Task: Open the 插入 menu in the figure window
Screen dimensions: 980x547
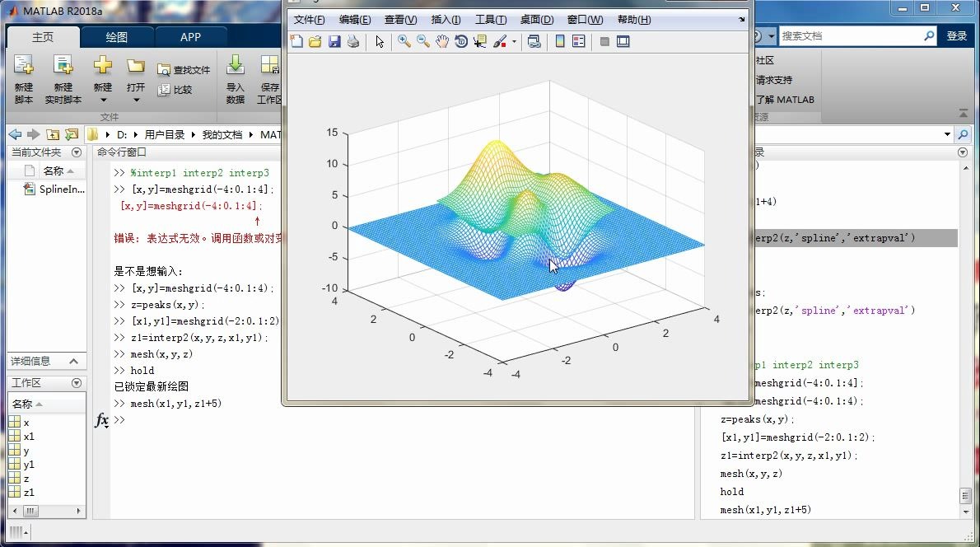Action: [445, 19]
